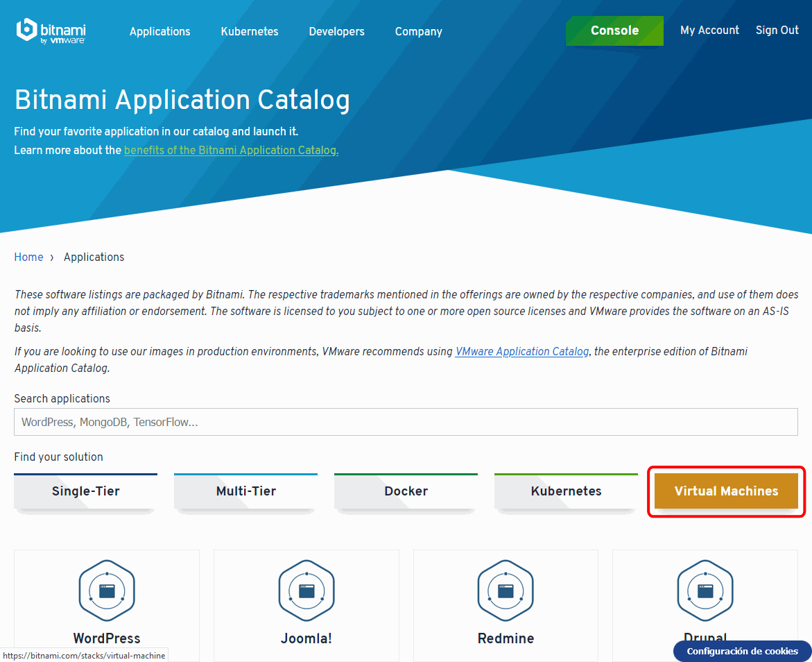Open the Redmine application hexagon icon
This screenshot has width=812, height=662.
click(x=506, y=591)
